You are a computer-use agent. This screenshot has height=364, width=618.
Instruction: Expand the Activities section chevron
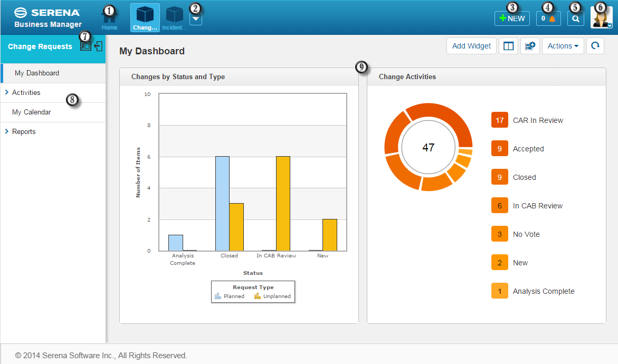(x=7, y=92)
